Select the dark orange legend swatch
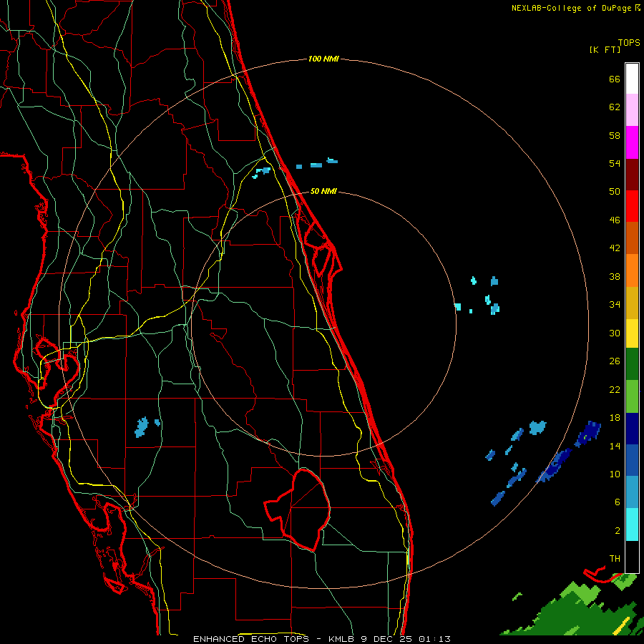644x644 pixels. click(632, 238)
